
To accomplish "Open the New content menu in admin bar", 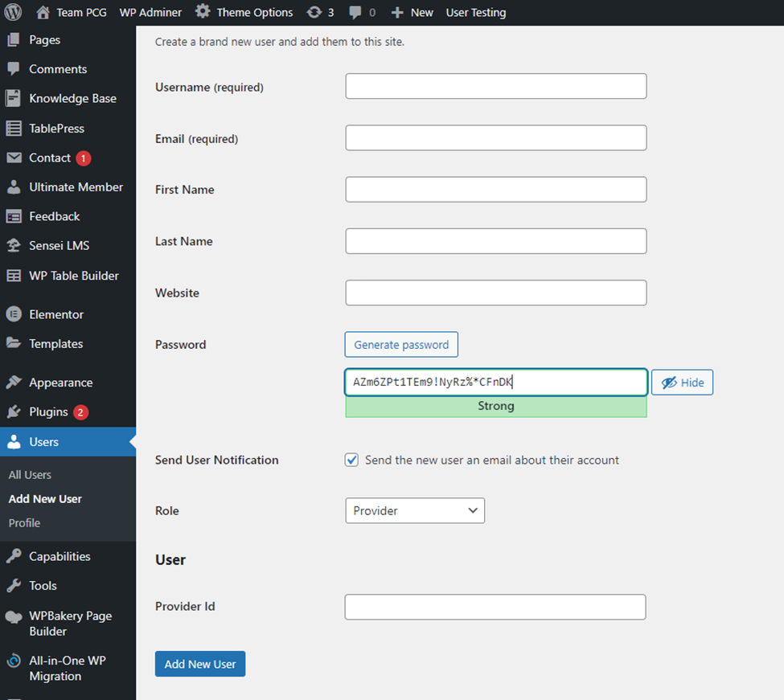I will [x=412, y=12].
